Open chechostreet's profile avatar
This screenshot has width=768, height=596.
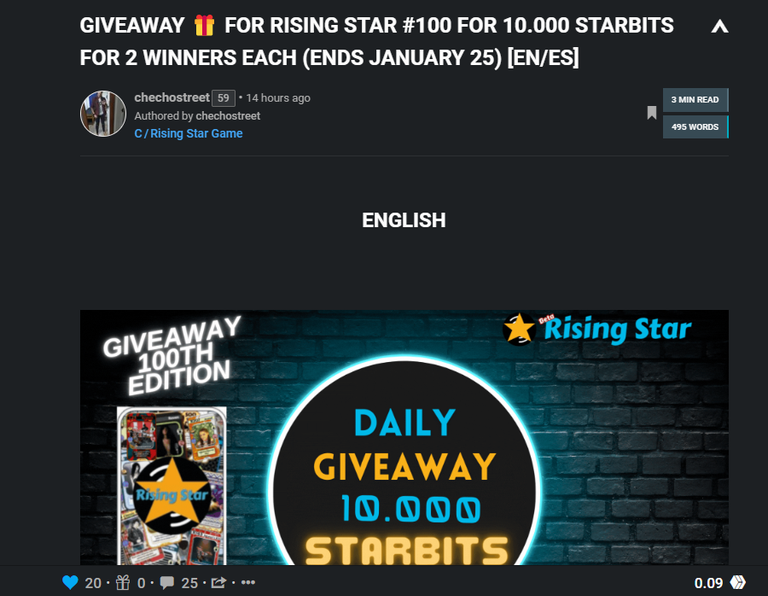click(x=103, y=114)
